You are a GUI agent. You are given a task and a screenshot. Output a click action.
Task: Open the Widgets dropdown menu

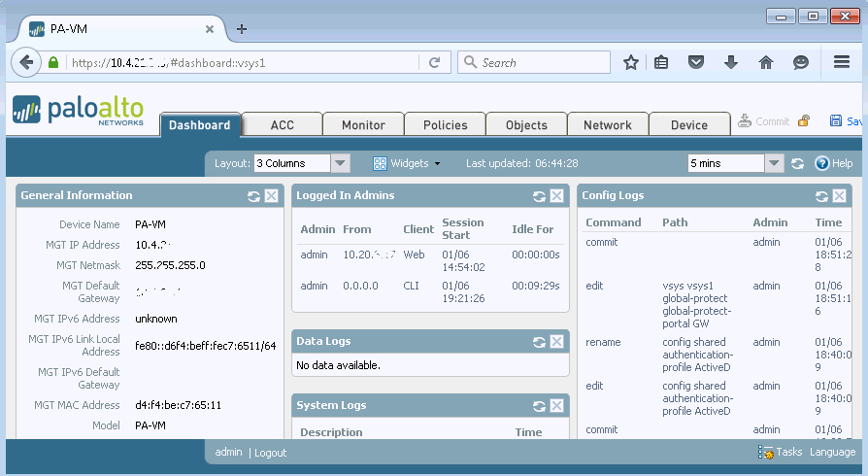(x=407, y=164)
